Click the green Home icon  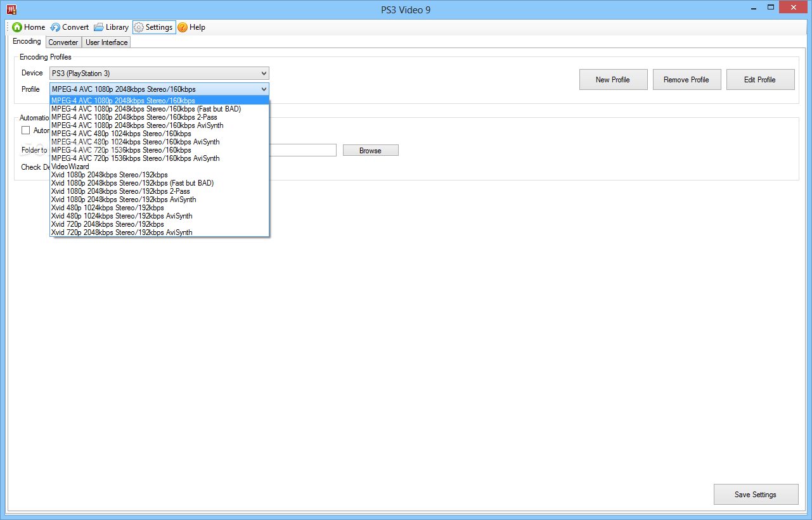coord(17,27)
